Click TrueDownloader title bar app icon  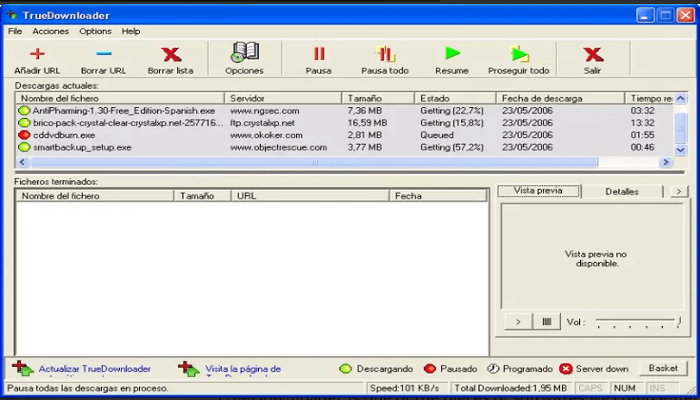click(x=12, y=16)
